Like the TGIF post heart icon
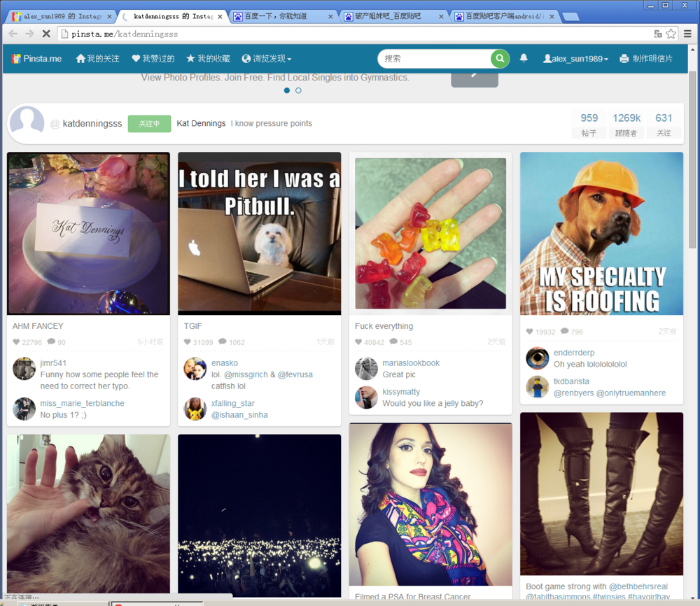The height and width of the screenshot is (606, 700). click(188, 341)
